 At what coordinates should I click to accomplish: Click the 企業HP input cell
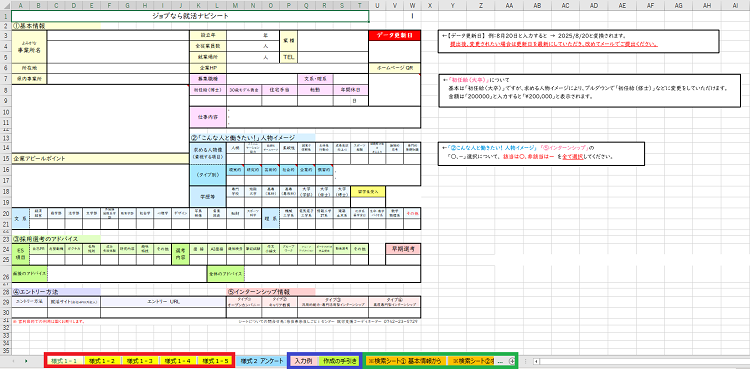coord(298,68)
